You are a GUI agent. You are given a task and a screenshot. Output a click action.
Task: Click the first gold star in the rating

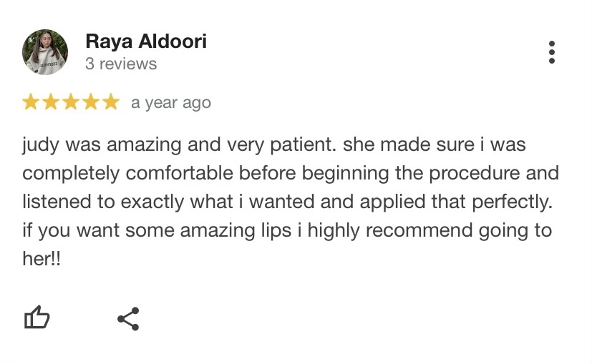point(31,102)
